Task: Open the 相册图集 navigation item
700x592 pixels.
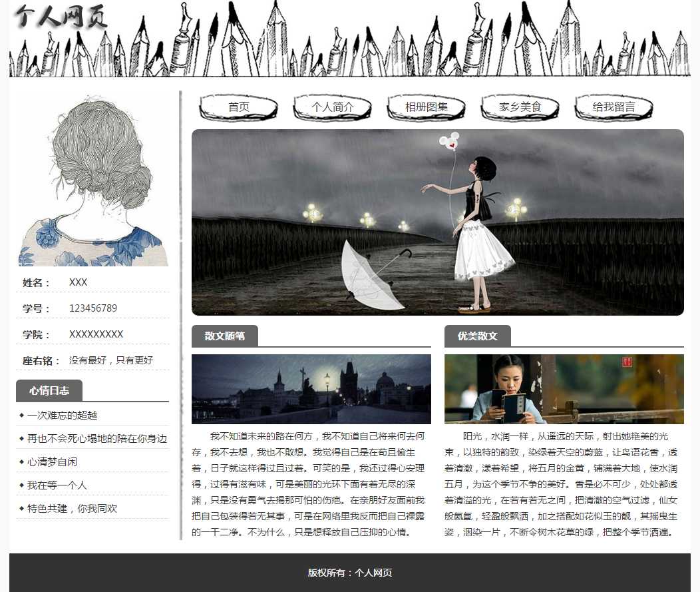Action: tap(426, 107)
